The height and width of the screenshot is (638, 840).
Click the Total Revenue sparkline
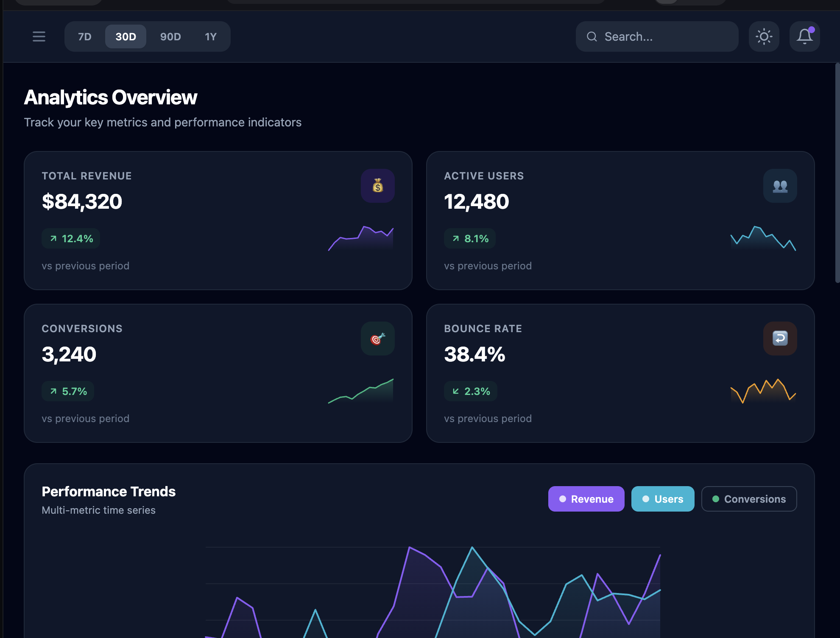pyautogui.click(x=361, y=238)
